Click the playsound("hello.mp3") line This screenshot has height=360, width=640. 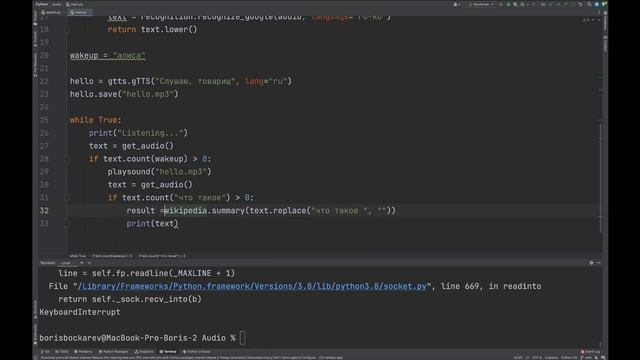pos(160,172)
